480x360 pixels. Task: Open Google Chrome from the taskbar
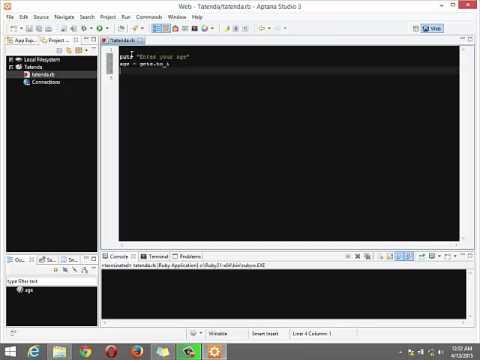(x=85, y=352)
